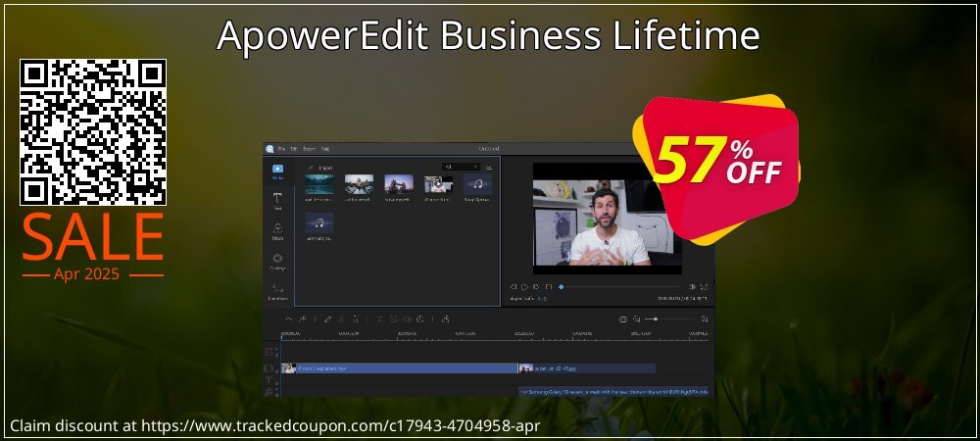Click the Edit pencil icon in timeline toolbar
Image resolution: width=980 pixels, height=441 pixels.
(x=327, y=319)
